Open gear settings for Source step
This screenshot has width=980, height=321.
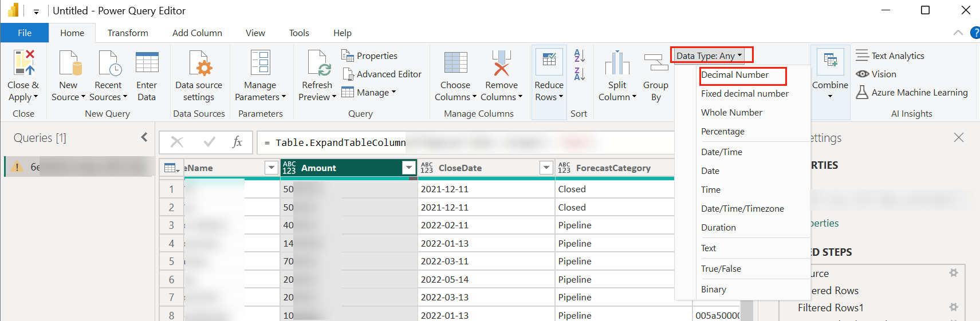click(x=954, y=273)
